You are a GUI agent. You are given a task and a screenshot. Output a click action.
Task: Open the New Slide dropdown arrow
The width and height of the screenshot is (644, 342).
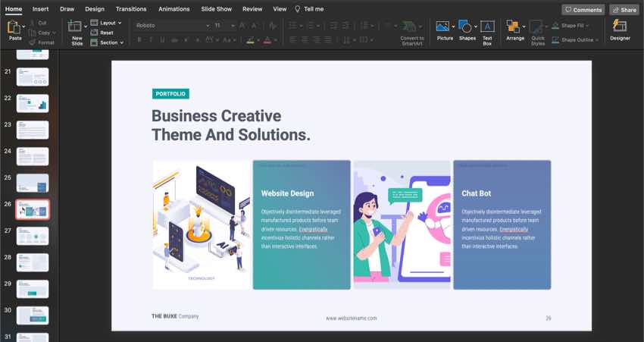pyautogui.click(x=86, y=27)
